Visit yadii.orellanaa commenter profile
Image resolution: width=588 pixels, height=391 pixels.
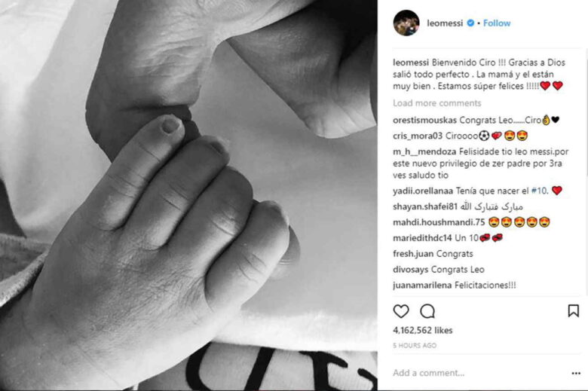[423, 191]
